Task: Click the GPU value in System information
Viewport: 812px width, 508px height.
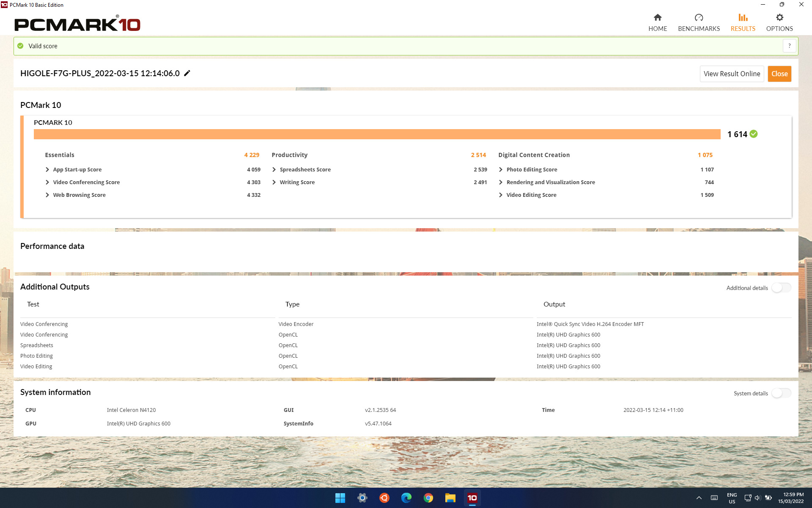Action: [138, 423]
